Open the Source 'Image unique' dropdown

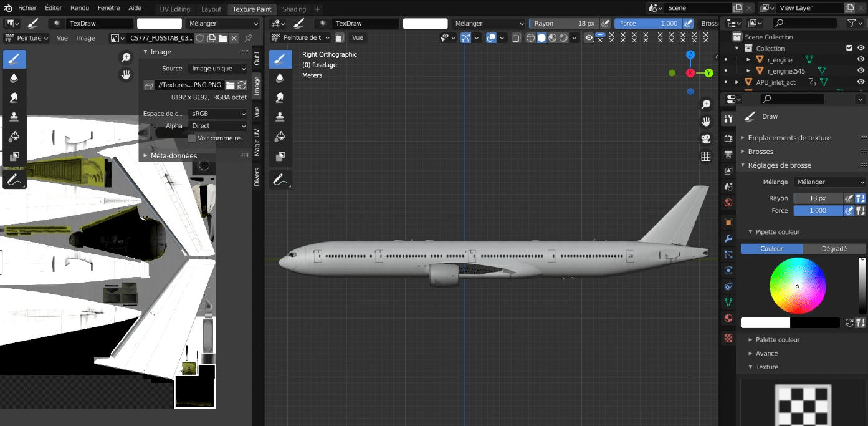217,69
